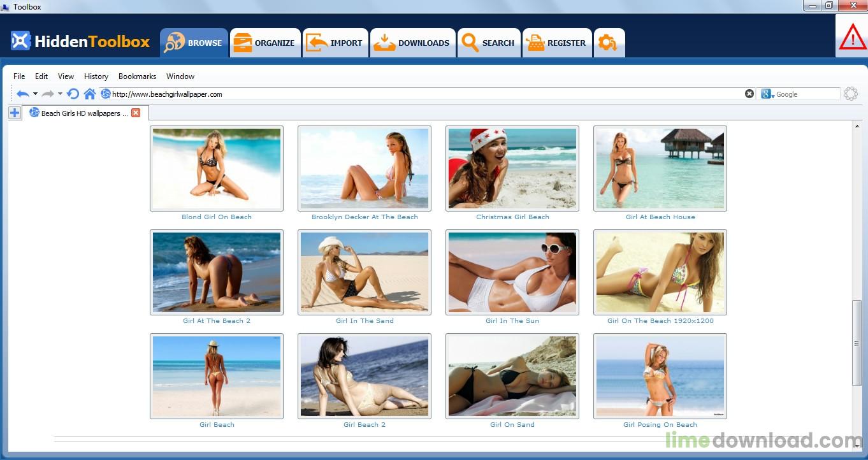Click the forward arrow icon

point(48,94)
